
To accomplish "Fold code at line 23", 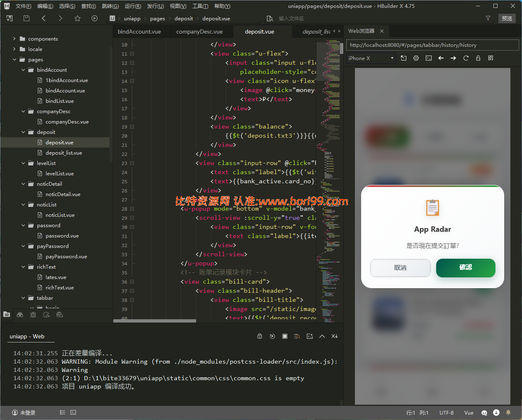I will 132,163.
